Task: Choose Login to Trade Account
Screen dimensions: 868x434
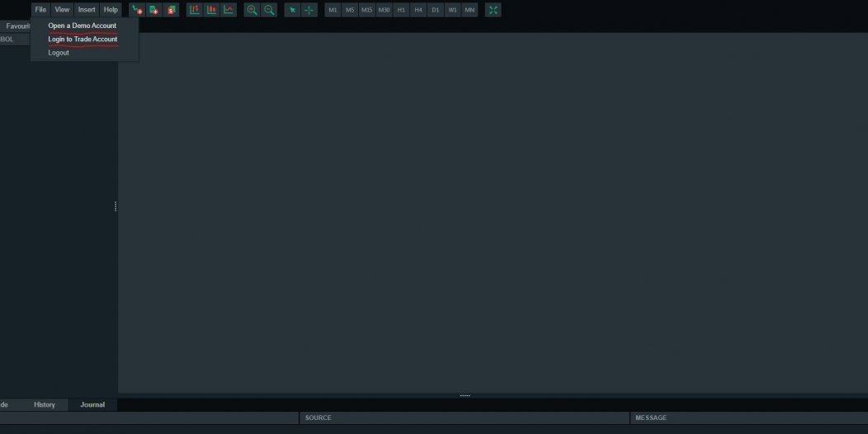Action: (x=83, y=40)
